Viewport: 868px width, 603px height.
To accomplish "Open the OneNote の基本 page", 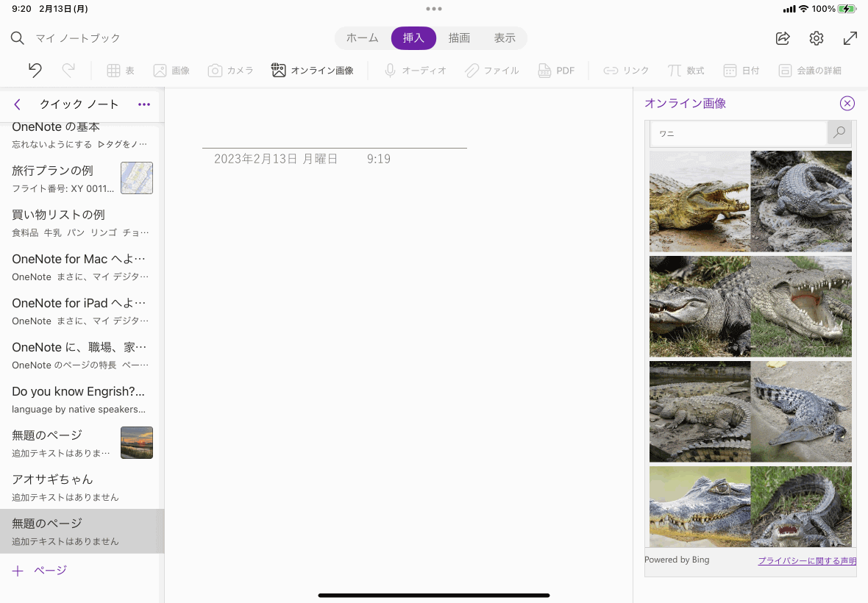I will tap(79, 135).
